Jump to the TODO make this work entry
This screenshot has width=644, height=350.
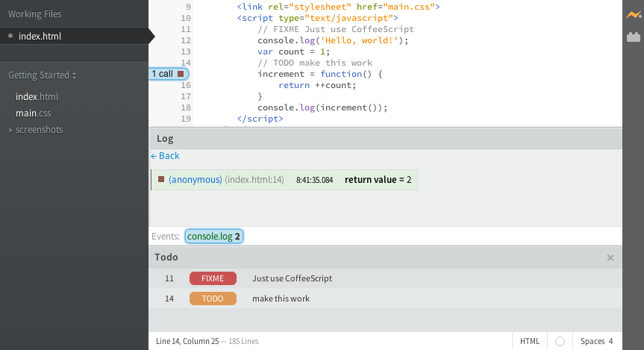[385, 299]
